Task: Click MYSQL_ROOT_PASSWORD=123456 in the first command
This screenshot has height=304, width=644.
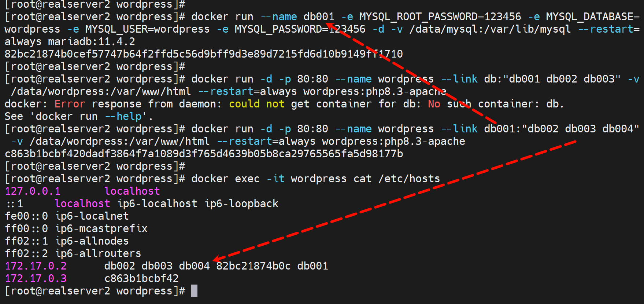Action: (x=440, y=17)
